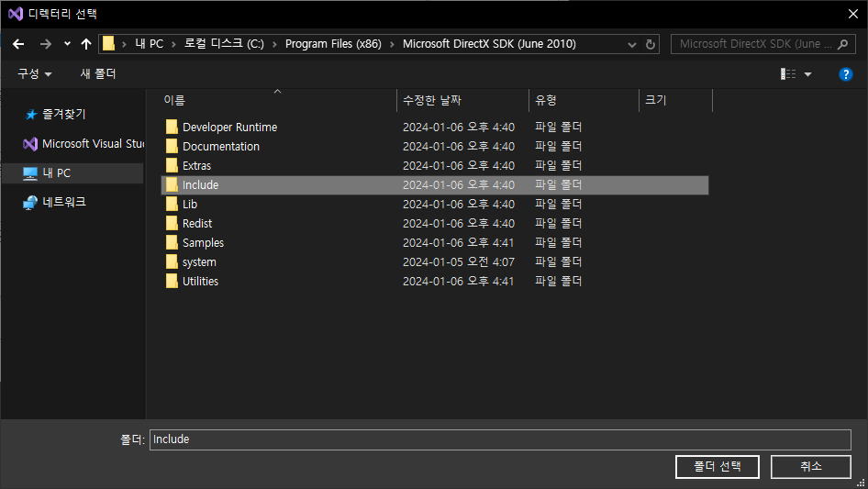Expand chevron after 로컬 디스크 (C:) breadcrumb

coord(274,44)
